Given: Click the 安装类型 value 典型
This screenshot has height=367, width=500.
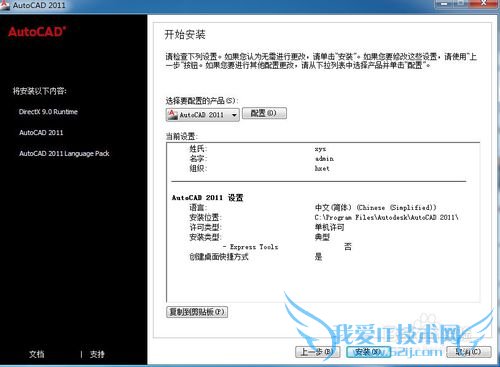Looking at the screenshot, I should [322, 237].
